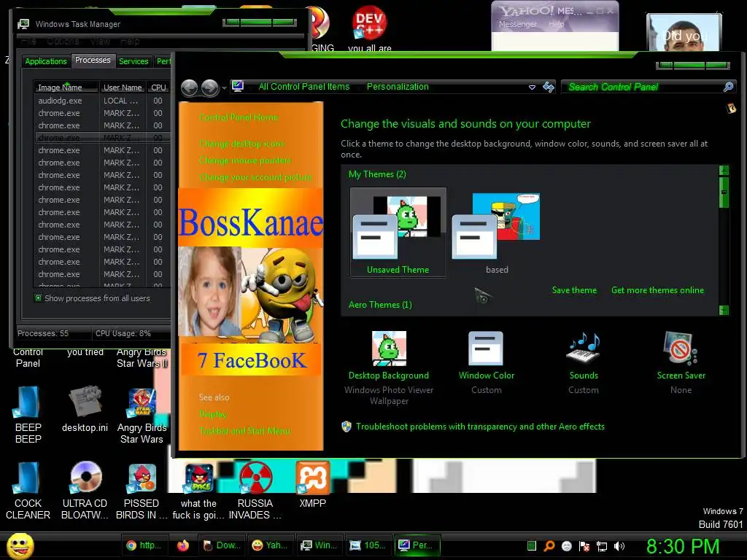Viewport: 747px width, 560px height.
Task: Sort processes by User Name column
Action: 123,87
